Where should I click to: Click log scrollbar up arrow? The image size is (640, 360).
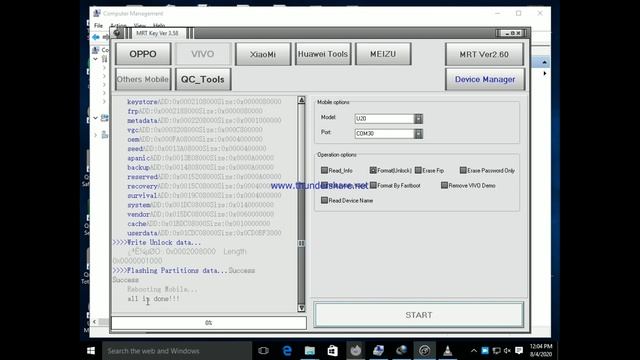click(x=301, y=100)
